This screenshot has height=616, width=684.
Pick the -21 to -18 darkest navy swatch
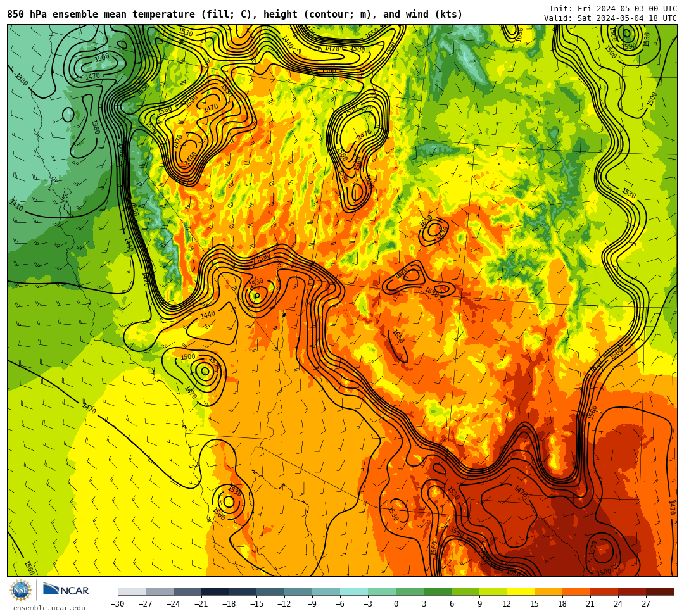(215, 591)
